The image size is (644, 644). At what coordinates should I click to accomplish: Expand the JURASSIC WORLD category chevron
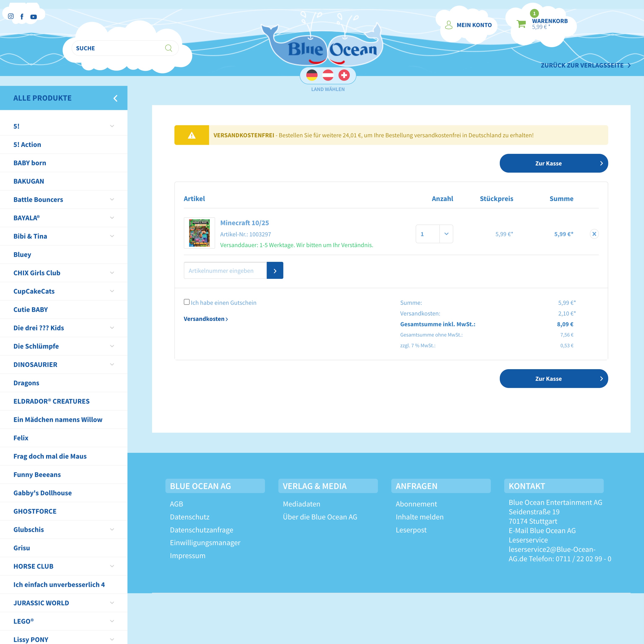point(112,603)
